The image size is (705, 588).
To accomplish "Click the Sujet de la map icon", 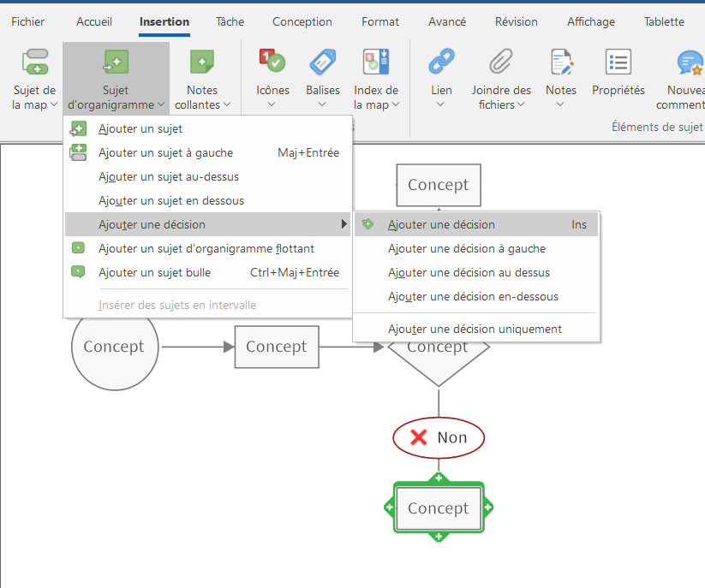I will tap(35, 62).
